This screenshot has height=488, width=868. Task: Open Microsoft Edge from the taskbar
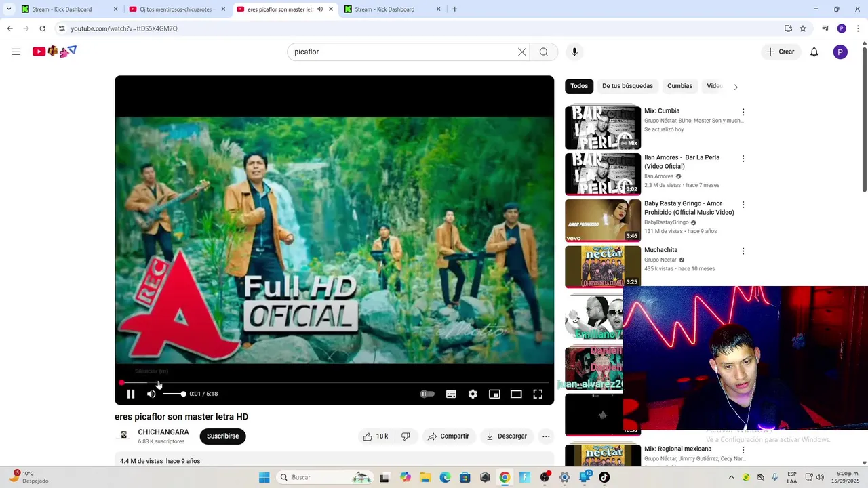[446, 477]
